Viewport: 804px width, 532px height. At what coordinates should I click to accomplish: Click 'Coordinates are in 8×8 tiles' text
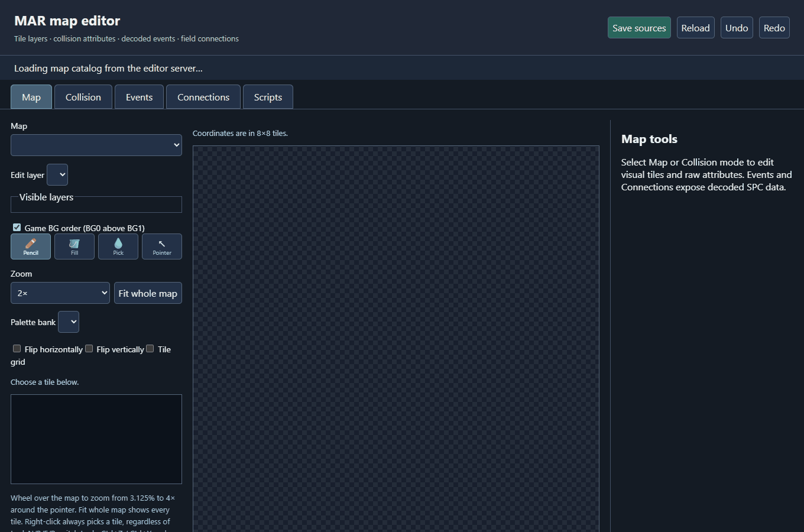pos(240,134)
